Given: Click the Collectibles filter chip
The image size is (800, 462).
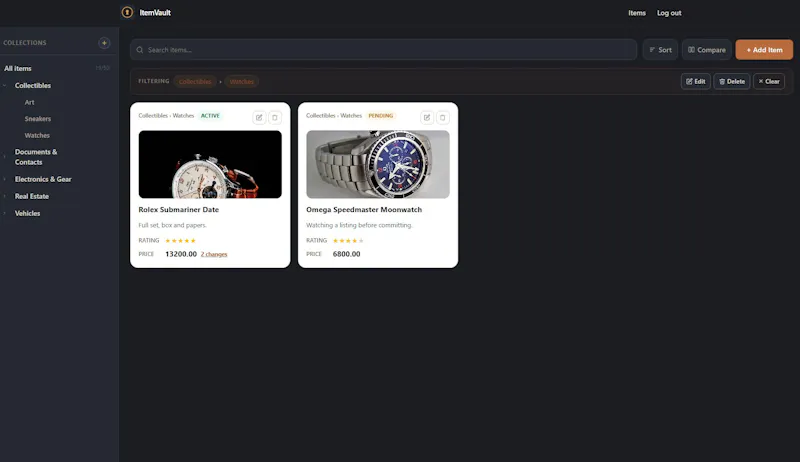Looking at the screenshot, I should [195, 82].
